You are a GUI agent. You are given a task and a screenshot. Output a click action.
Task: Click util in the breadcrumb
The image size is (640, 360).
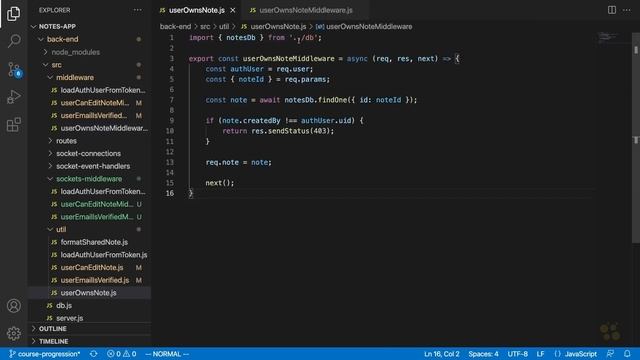(224, 27)
